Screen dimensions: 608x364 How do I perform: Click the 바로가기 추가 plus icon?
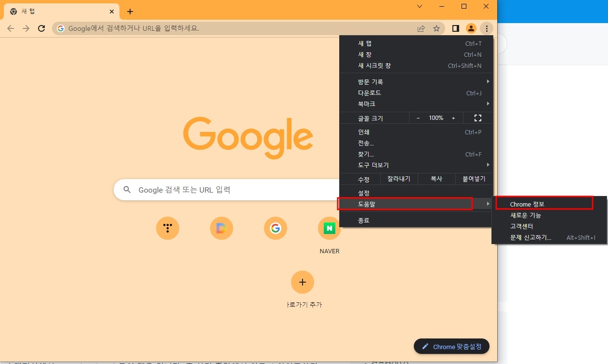(302, 282)
